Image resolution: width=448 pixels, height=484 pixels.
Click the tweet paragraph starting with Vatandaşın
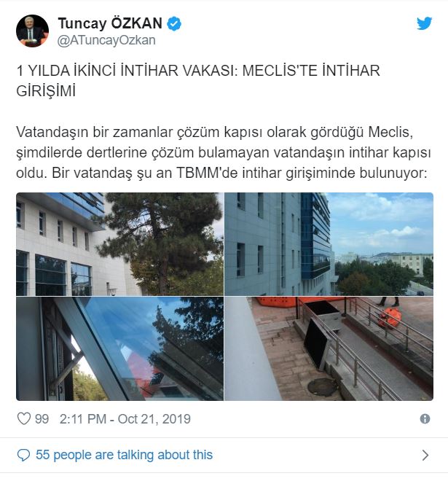(x=224, y=152)
